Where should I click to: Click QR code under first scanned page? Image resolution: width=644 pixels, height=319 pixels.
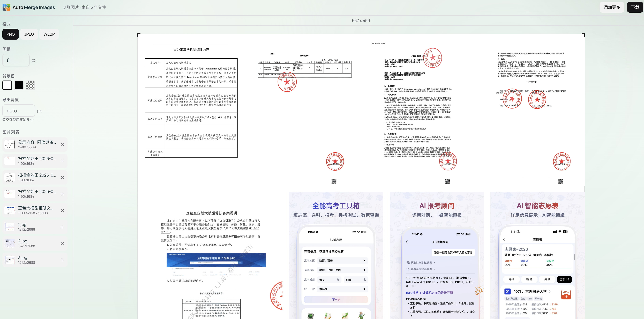(x=334, y=181)
